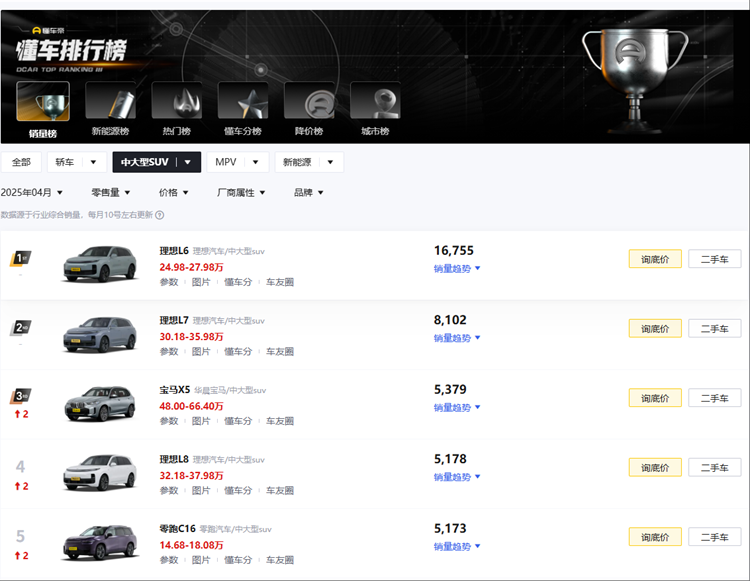Click 二手车 button for 宝马X5
Viewport: 750px width, 581px height.
click(x=715, y=398)
